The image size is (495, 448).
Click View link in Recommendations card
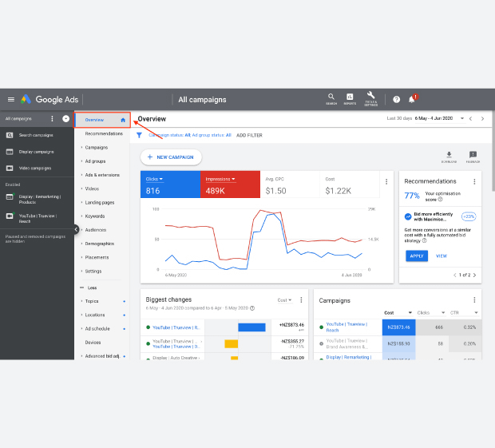point(441,256)
